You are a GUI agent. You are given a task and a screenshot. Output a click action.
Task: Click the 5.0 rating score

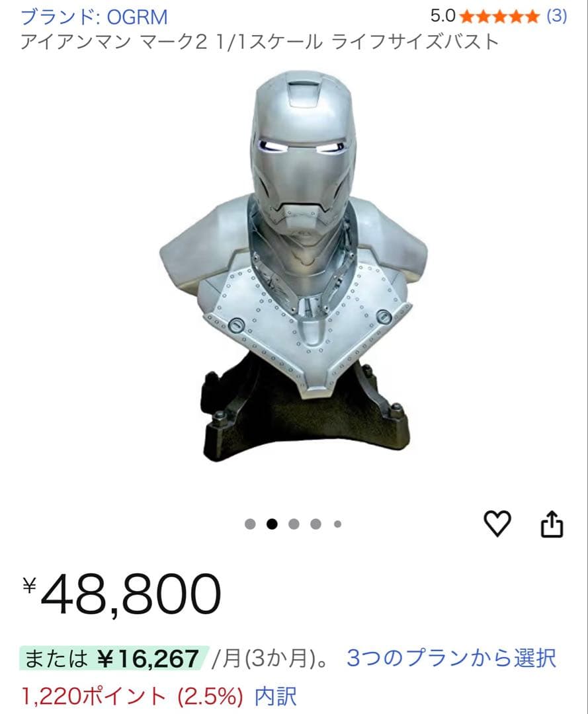[x=442, y=17]
